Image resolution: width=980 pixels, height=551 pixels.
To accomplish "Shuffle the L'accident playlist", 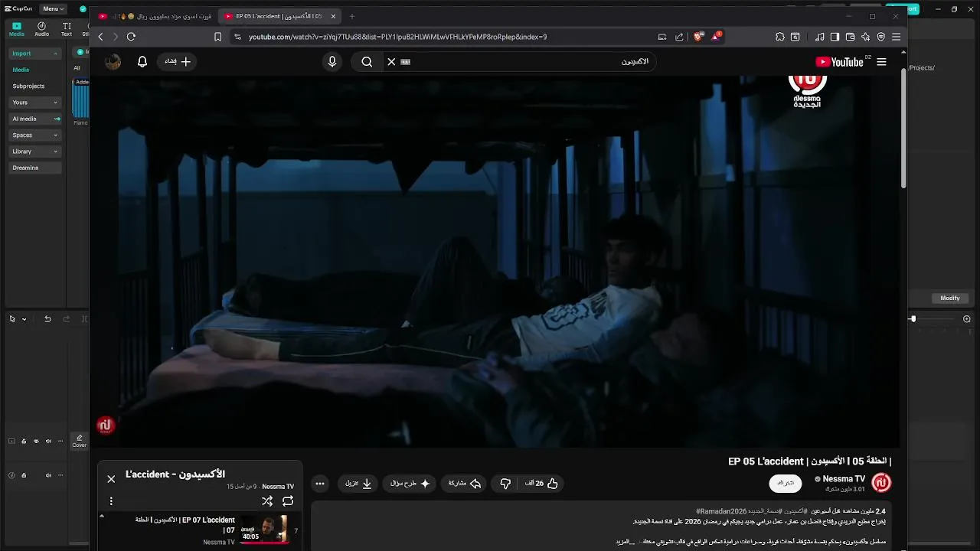I will point(266,501).
